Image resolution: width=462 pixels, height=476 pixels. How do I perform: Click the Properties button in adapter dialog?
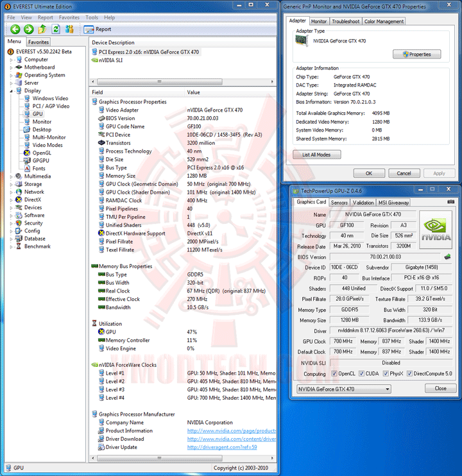click(x=417, y=55)
